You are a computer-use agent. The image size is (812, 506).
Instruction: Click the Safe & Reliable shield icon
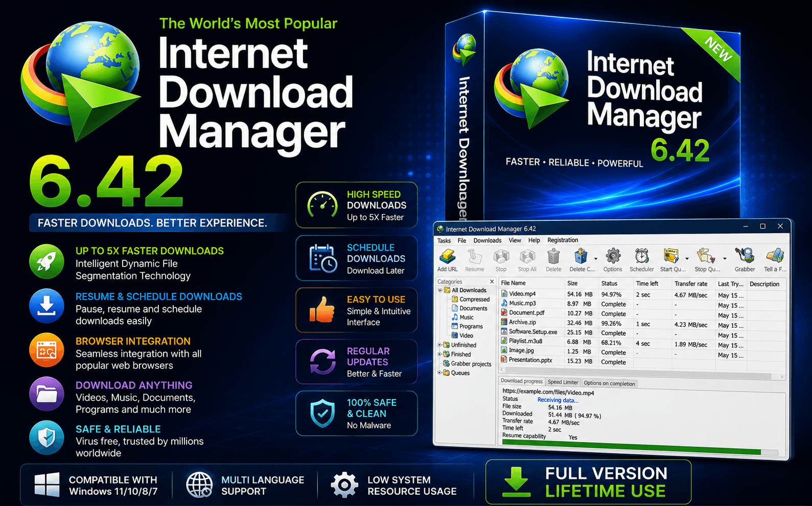click(47, 438)
